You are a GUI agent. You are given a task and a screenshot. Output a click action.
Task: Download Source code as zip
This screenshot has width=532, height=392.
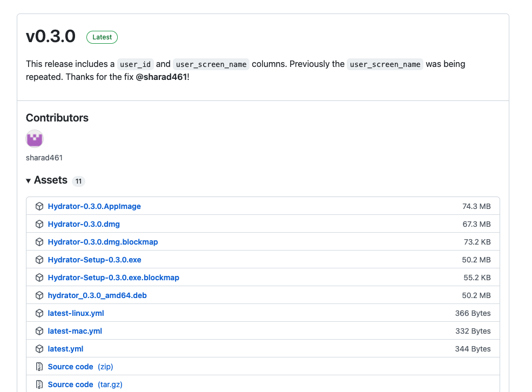pyautogui.click(x=71, y=366)
